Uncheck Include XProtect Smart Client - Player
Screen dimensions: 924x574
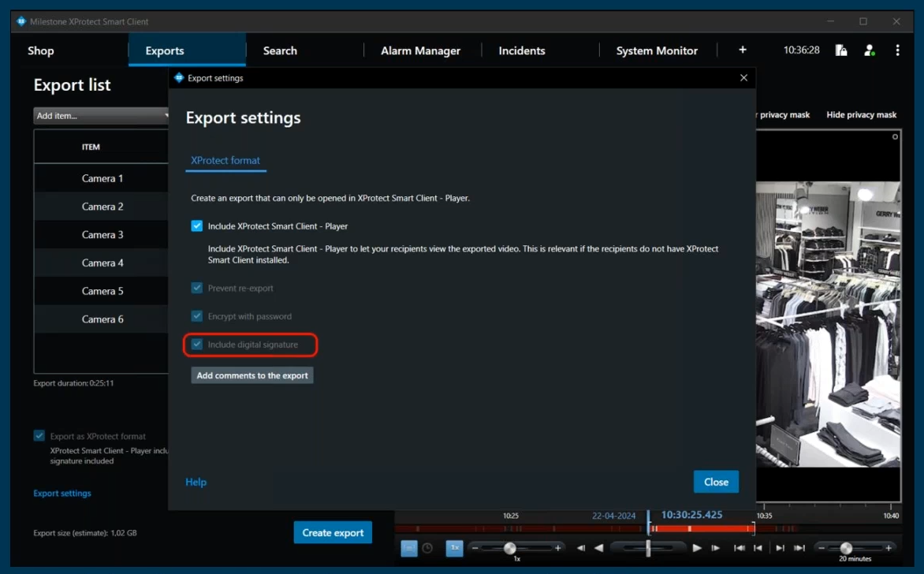(x=197, y=226)
